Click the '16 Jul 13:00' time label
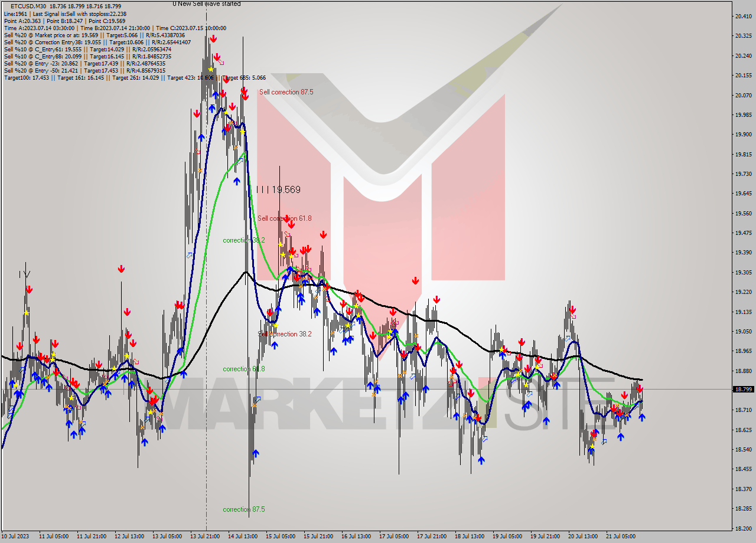Screen dimensions: 756x543 (x=356, y=537)
